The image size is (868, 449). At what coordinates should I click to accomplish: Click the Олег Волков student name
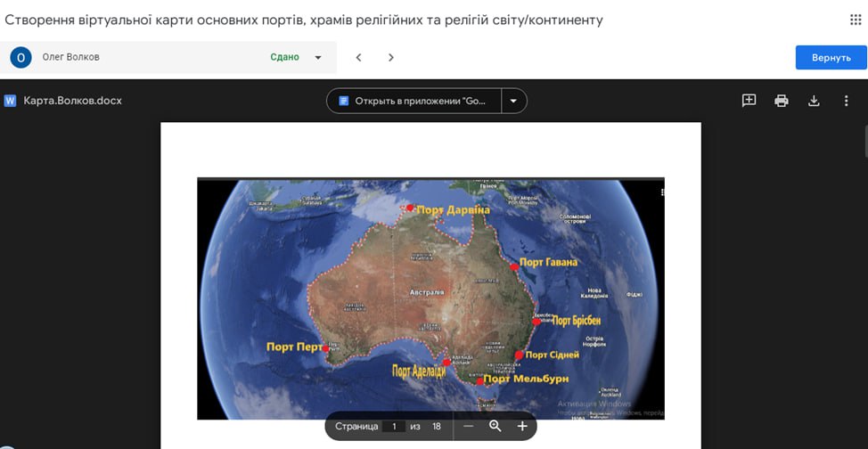71,57
